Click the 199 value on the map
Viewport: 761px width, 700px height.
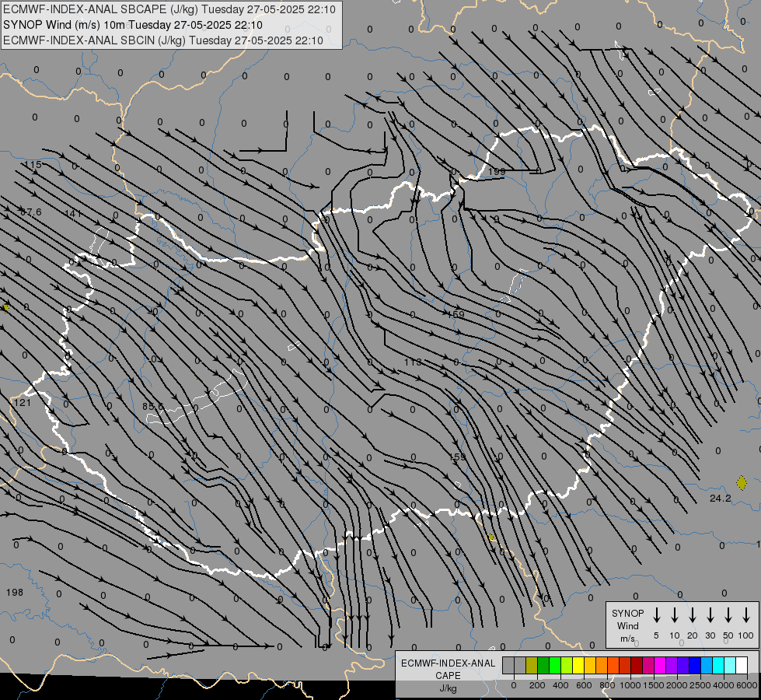[x=497, y=171]
